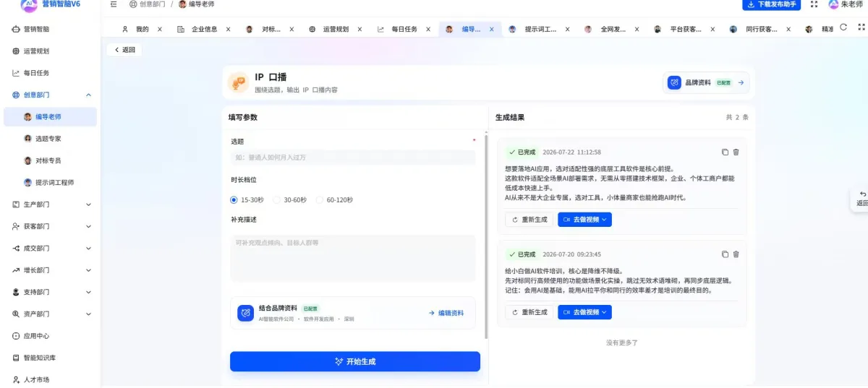Copy the 2026-07-22 11:12:58 result
The height and width of the screenshot is (388, 868).
(725, 152)
